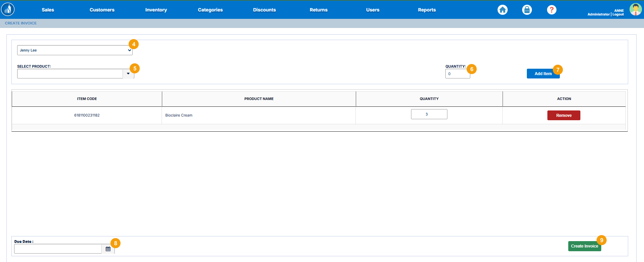Expand the Select Product dropdown arrow
Viewport: 644px width, 262px height.
tap(128, 74)
